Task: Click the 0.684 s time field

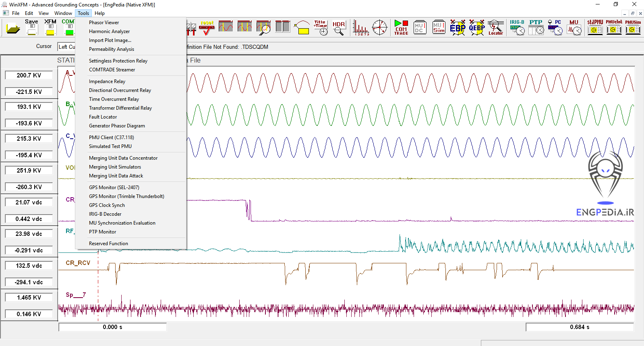Action: pos(580,327)
